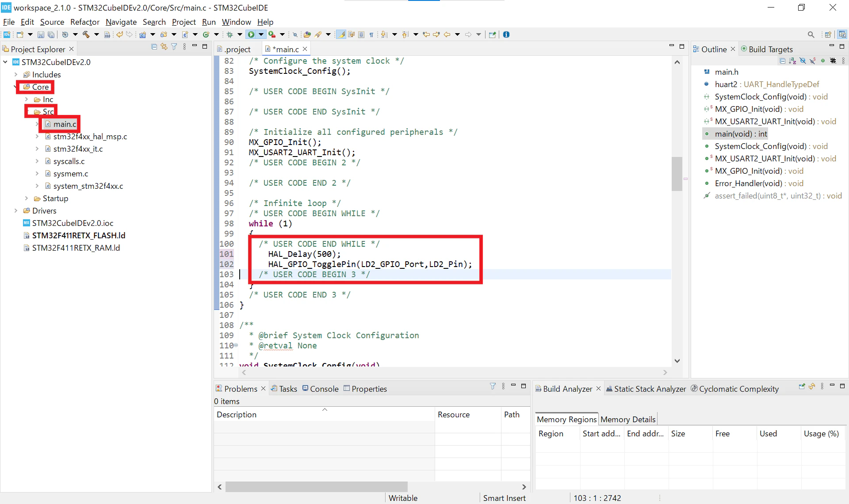Open the Build hammer dropdown arrow
The height and width of the screenshot is (504, 849).
coord(96,34)
